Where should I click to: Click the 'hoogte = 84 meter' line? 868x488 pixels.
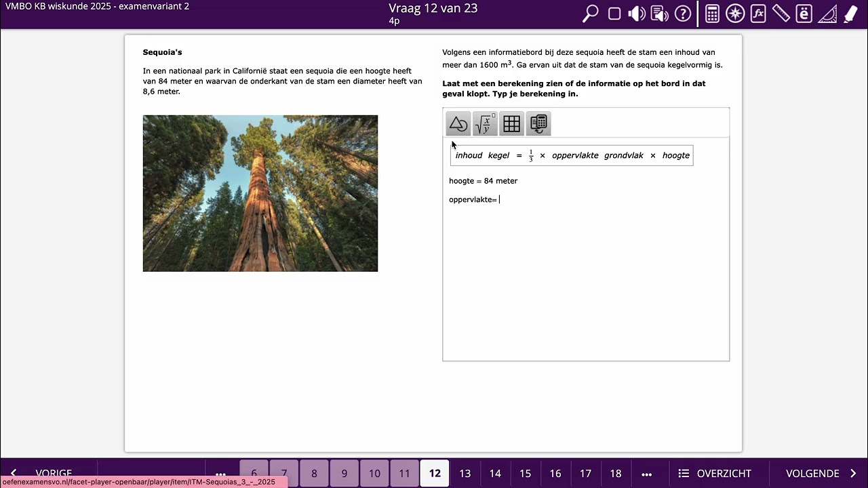[483, 181]
